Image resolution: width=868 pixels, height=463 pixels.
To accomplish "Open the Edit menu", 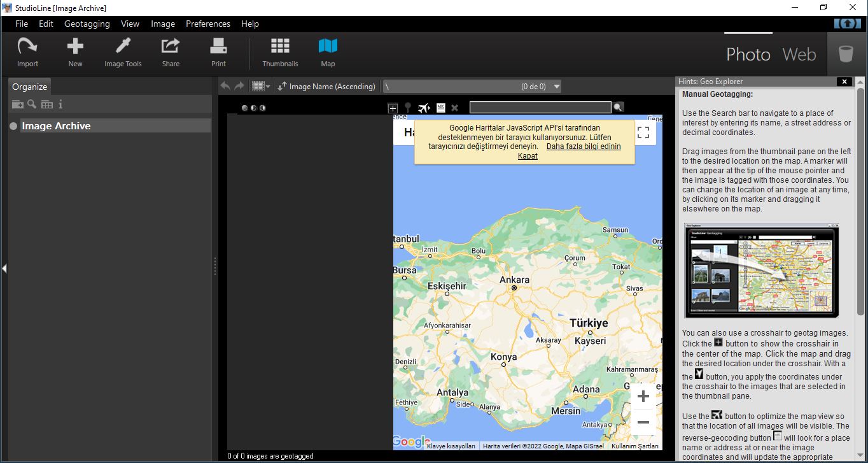I will 46,24.
